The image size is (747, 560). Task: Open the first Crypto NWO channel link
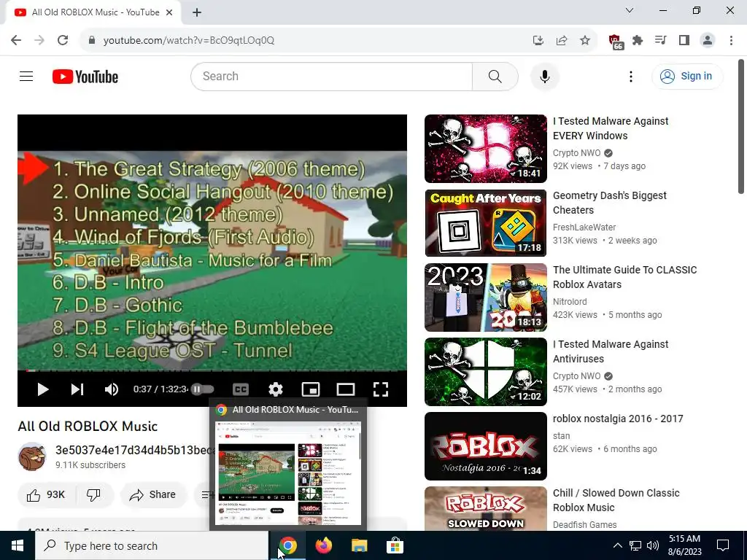(576, 153)
